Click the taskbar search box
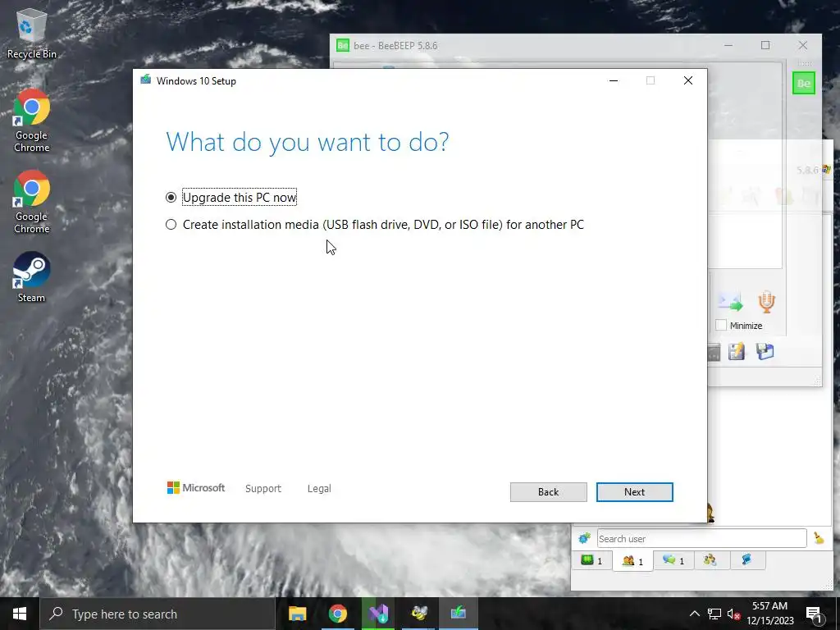 (x=157, y=614)
